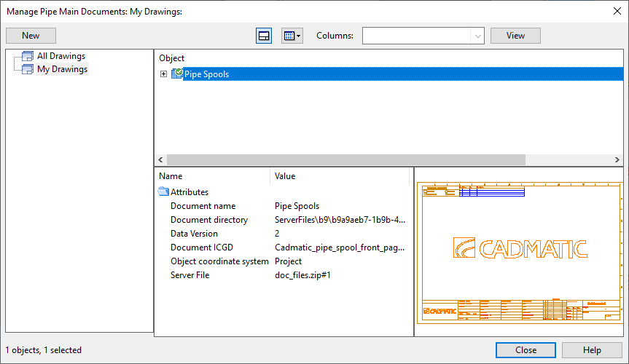This screenshot has height=364, width=629.
Task: Open the Columns combo box
Action: pos(423,36)
